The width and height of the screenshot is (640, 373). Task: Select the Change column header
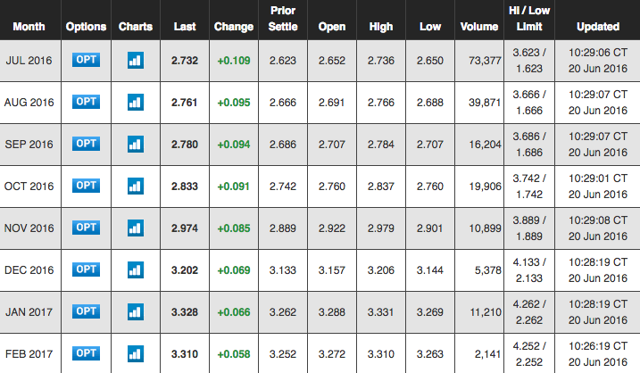(234, 27)
